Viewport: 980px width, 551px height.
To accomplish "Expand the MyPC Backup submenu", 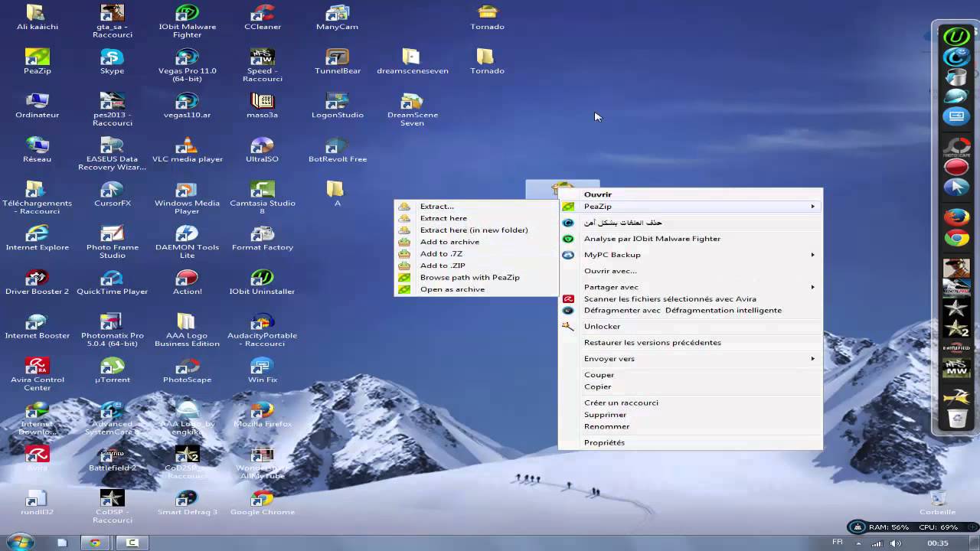I will (x=691, y=255).
